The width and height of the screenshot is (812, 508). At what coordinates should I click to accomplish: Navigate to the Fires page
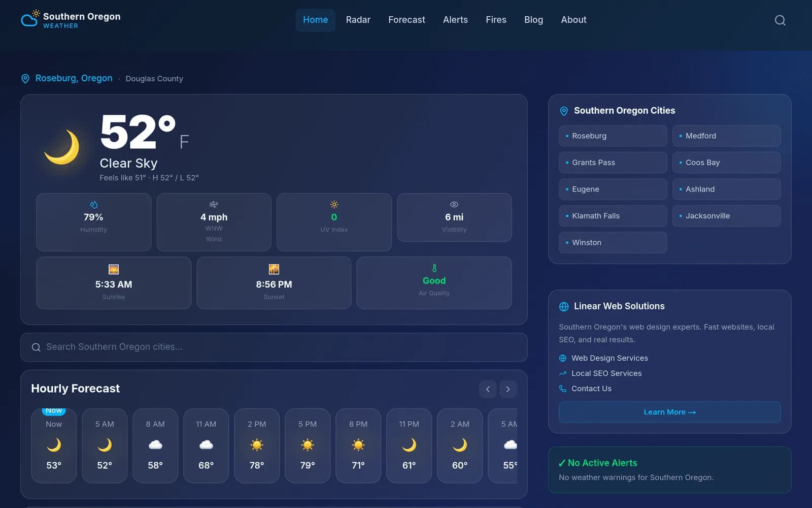[496, 20]
